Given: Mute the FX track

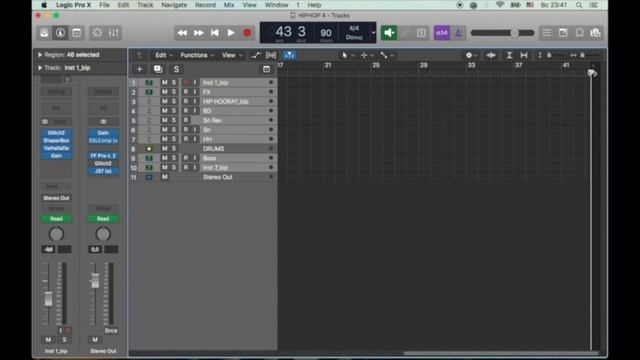Looking at the screenshot, I should (164, 92).
